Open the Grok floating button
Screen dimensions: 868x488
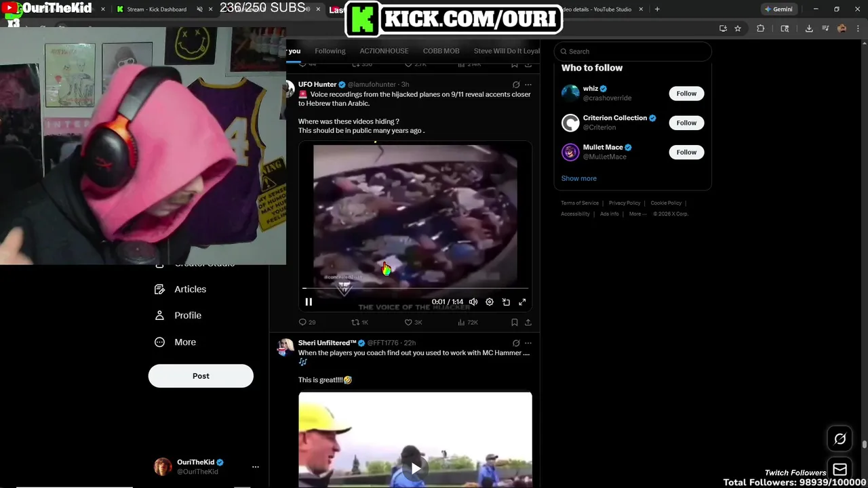[x=840, y=439]
